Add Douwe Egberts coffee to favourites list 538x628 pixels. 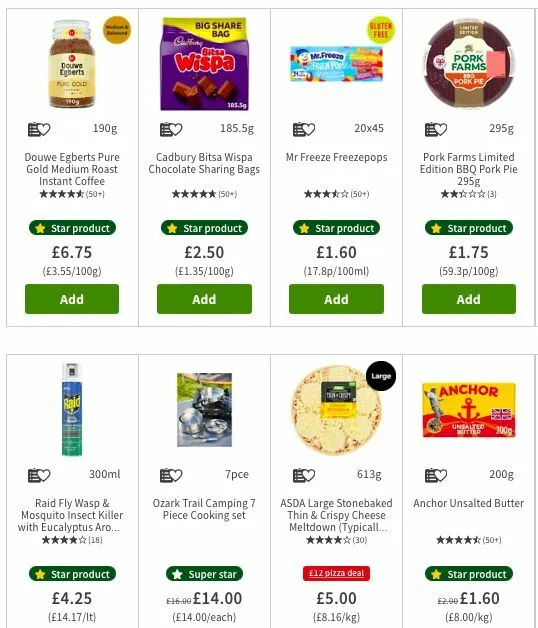pos(39,129)
